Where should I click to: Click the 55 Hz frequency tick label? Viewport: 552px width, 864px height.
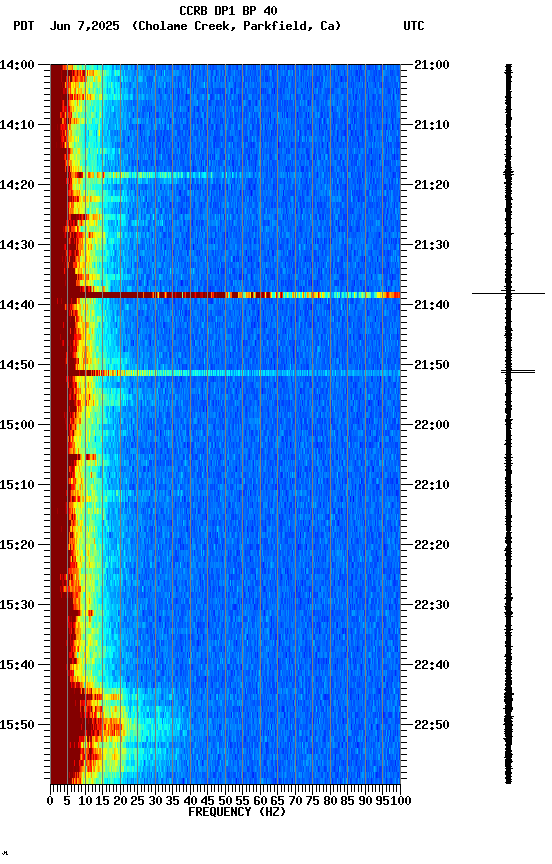click(243, 801)
